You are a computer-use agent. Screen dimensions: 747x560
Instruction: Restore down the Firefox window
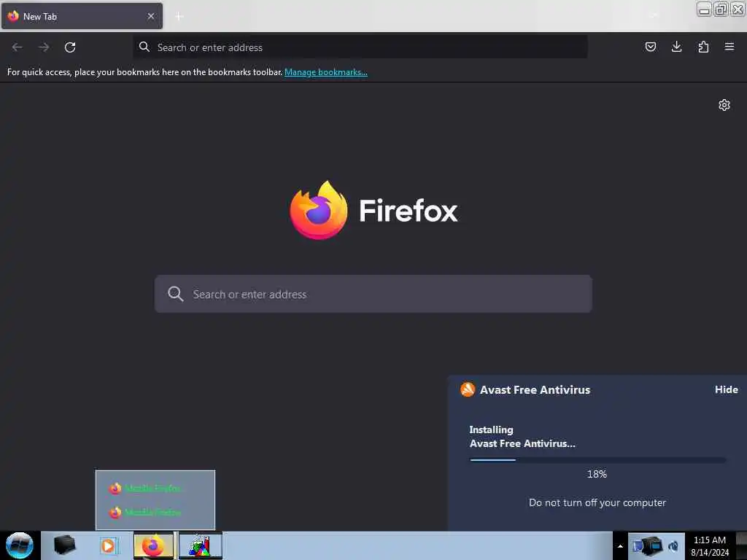(x=721, y=9)
